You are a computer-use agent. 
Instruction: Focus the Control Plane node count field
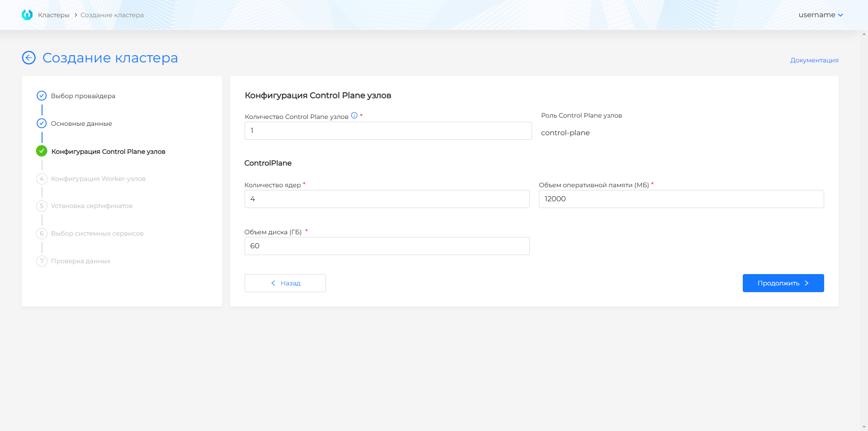388,131
